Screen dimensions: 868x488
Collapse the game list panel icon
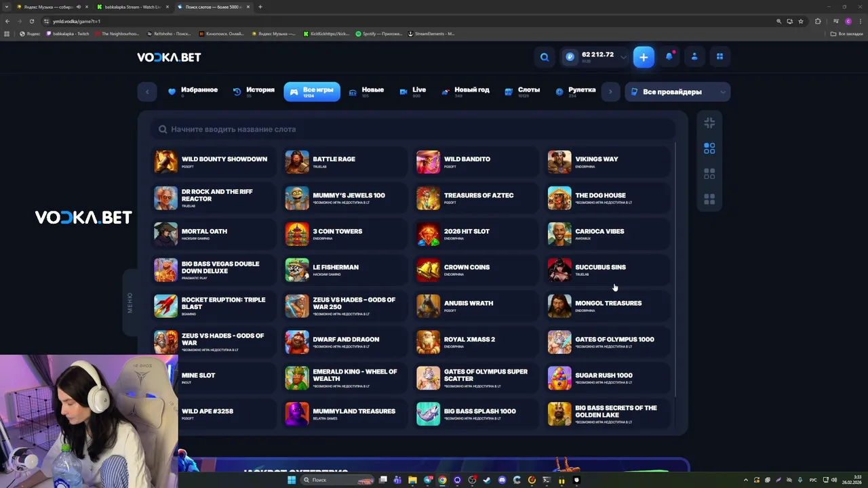(709, 123)
